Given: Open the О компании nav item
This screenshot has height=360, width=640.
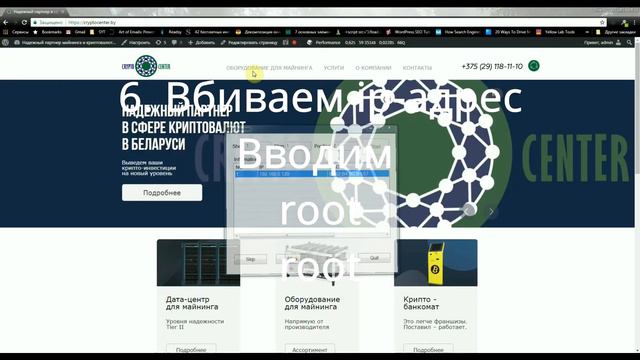Looking at the screenshot, I should pos(373,68).
